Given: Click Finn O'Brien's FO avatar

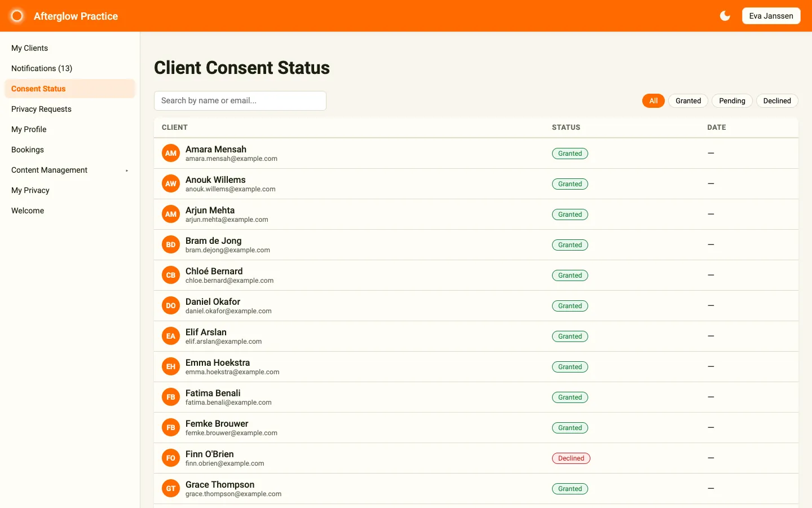Looking at the screenshot, I should tap(171, 458).
